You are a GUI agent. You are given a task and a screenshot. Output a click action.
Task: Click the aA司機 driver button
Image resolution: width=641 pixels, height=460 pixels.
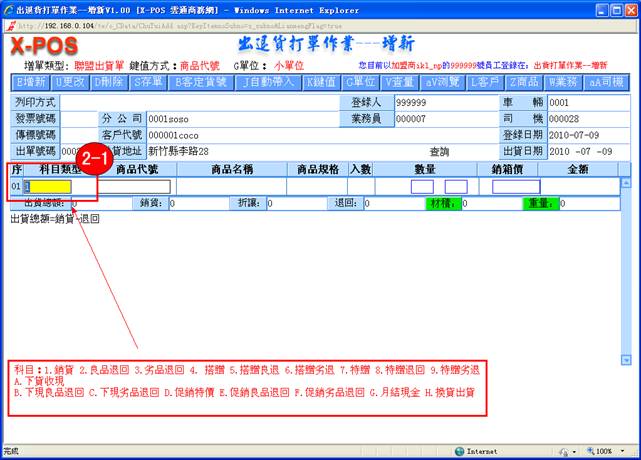605,82
